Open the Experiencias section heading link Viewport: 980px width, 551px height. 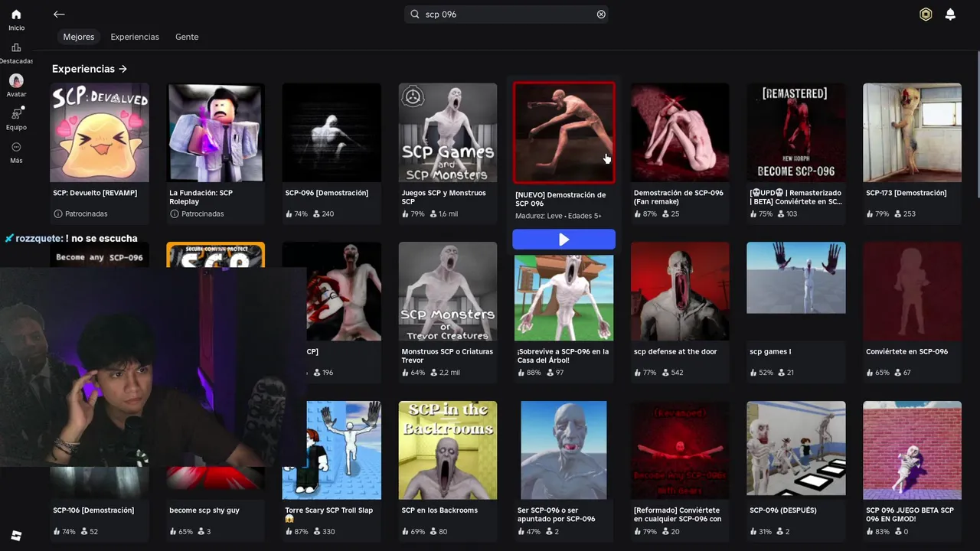tap(90, 69)
